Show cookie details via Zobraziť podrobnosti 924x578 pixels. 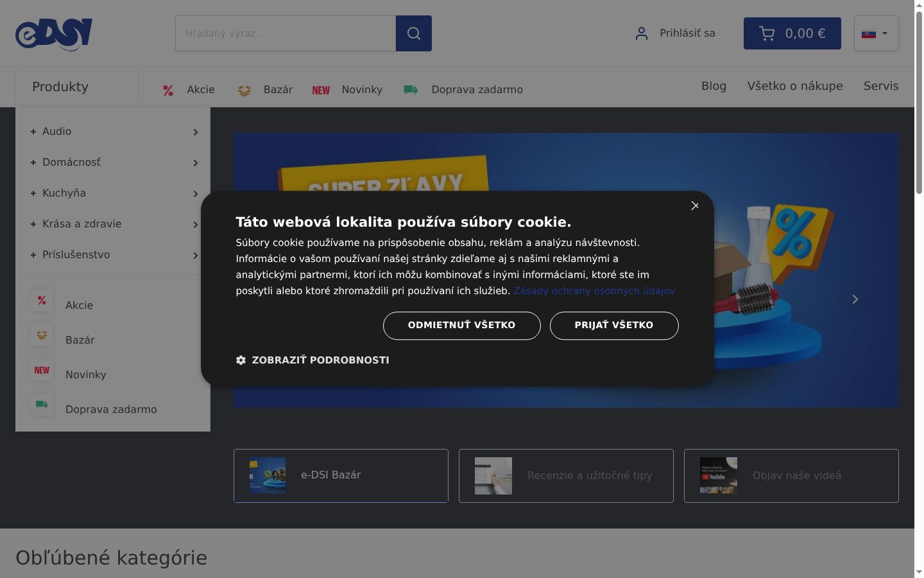(320, 360)
